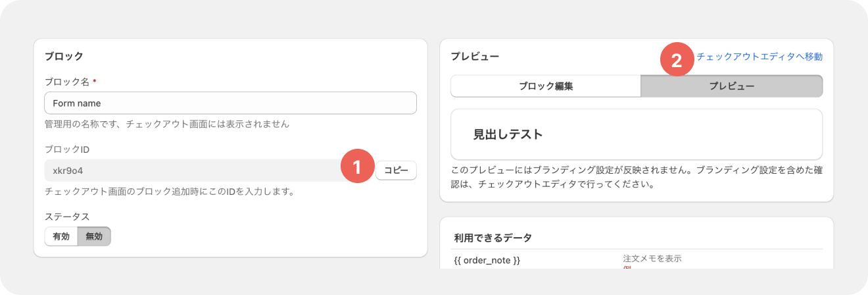Open the チェックアウトエディタへ移動 link

[x=759, y=57]
